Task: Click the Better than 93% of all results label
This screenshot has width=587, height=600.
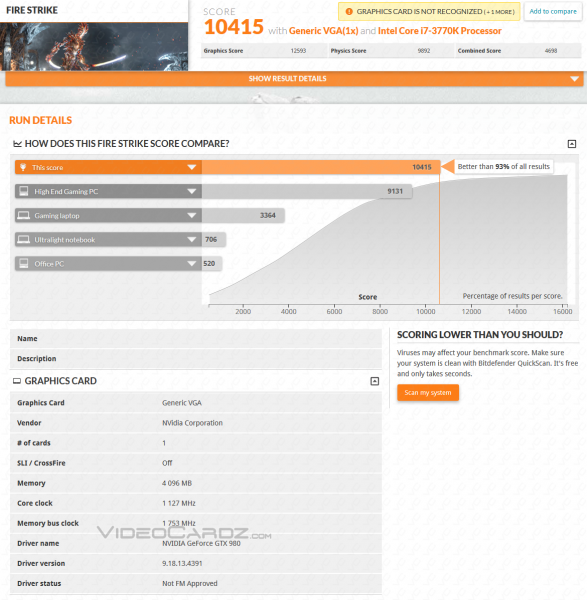Action: pos(504,166)
